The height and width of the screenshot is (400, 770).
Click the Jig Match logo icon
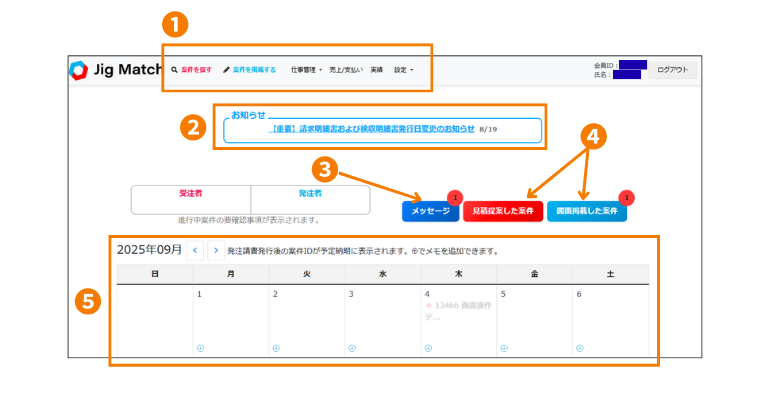(78, 71)
